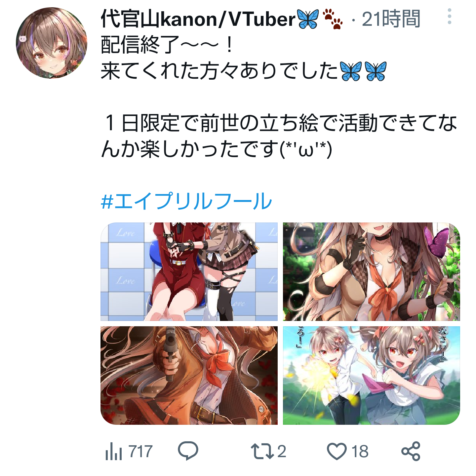
Task: Open the share icon
Action: coord(411,451)
